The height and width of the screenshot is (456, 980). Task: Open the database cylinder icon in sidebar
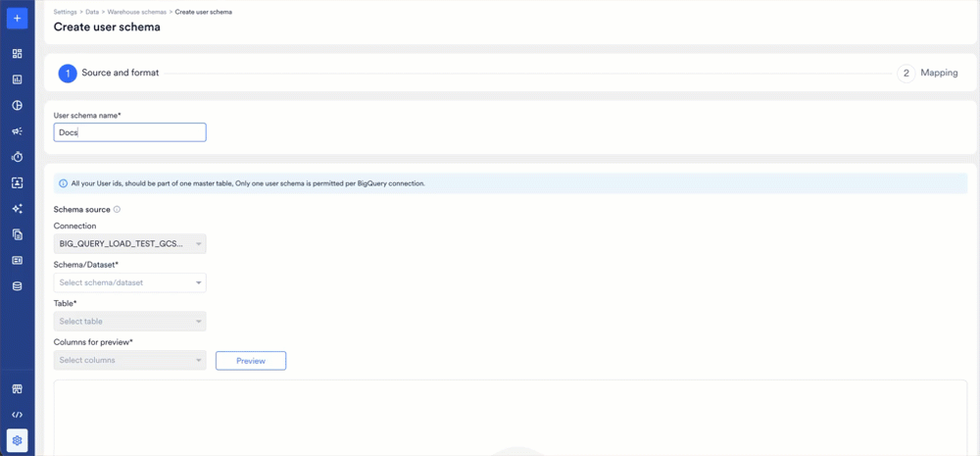tap(17, 286)
